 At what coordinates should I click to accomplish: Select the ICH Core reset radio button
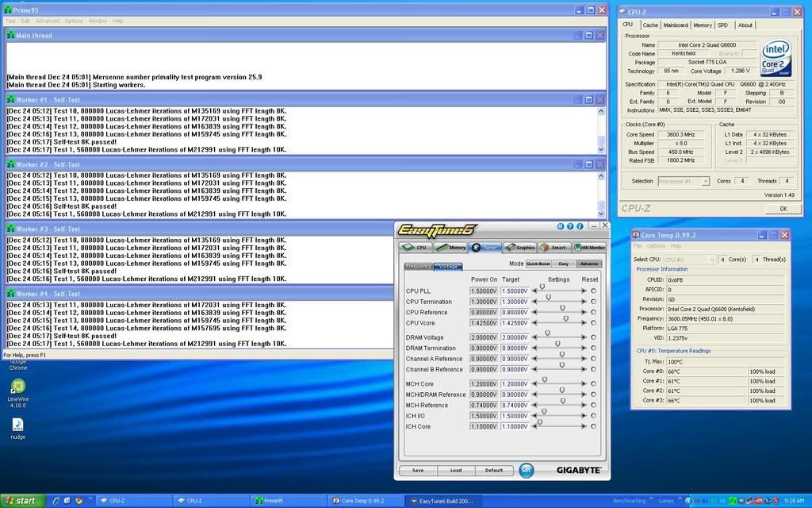(x=593, y=426)
